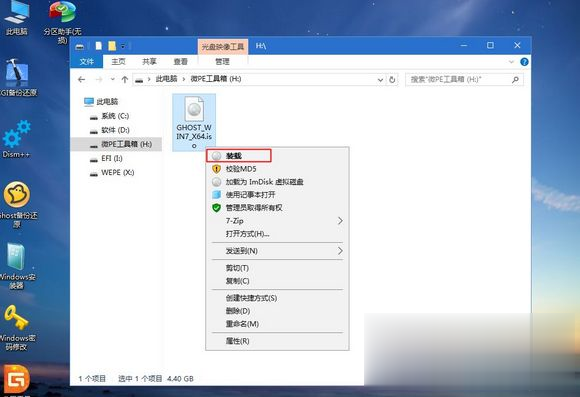Switch to the 查看 ribbon tab
Viewport: 580px width, 397px height.
(x=181, y=62)
